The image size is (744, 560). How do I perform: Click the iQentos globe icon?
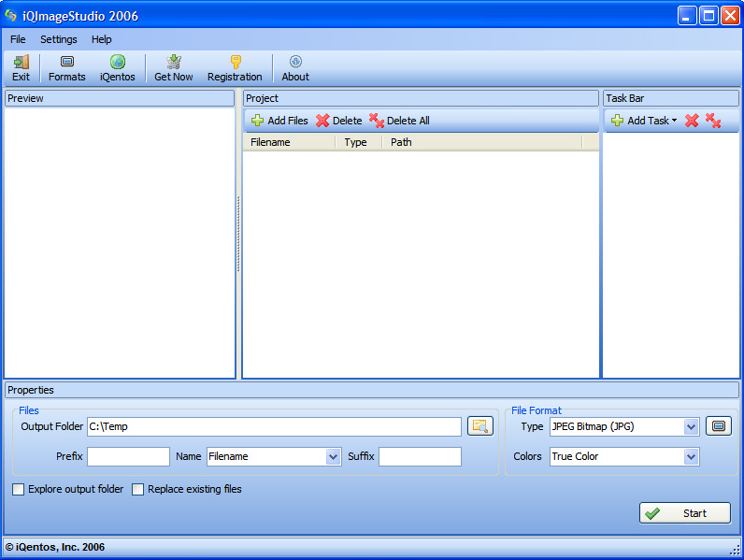(x=117, y=68)
